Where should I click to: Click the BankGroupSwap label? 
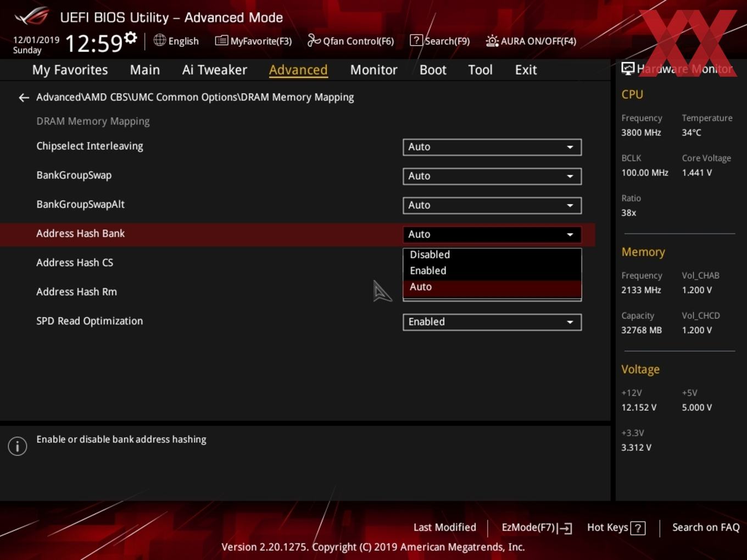(x=74, y=175)
